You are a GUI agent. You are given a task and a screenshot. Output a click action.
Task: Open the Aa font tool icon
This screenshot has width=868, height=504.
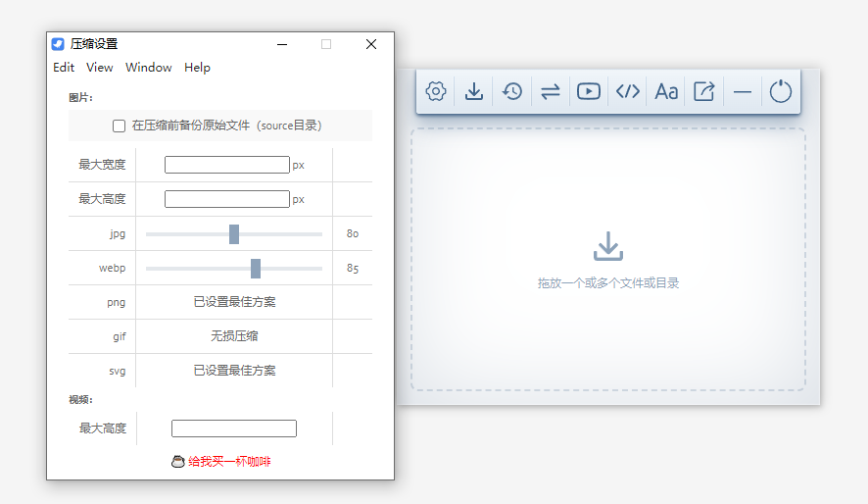(666, 91)
